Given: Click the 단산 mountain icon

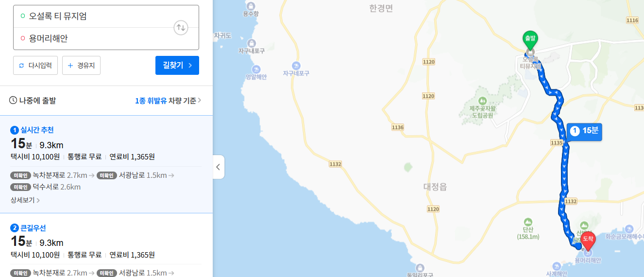Looking at the screenshot, I should click(528, 221).
